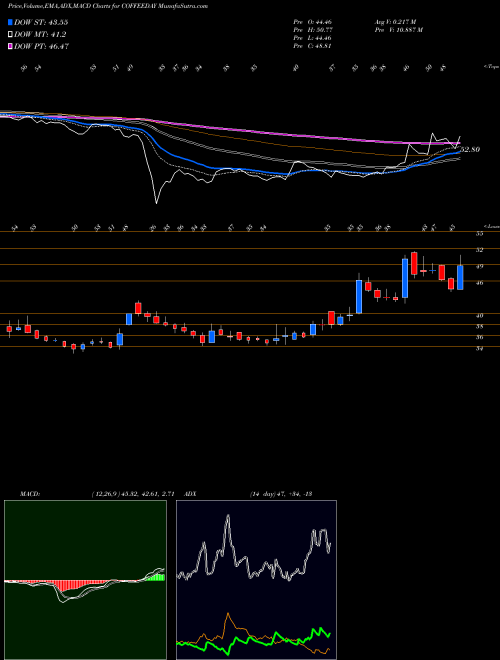The width and height of the screenshot is (500, 660).
Task: Click the 'Avg V: 0.217 M' volume text
Action: (395, 22)
